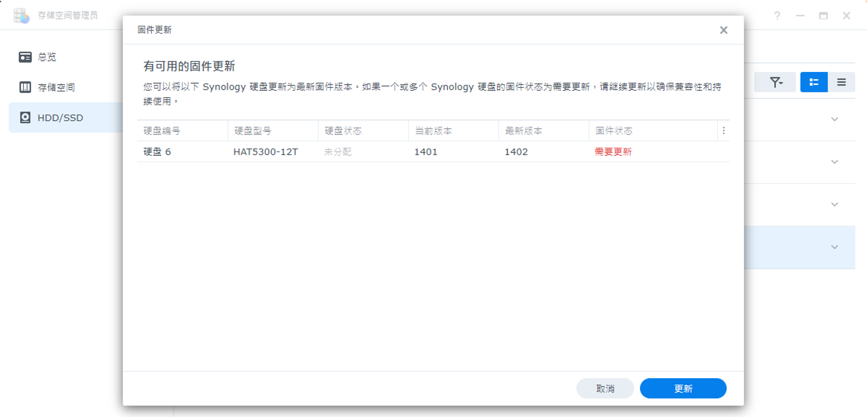Click the latest version 1402
Screen dimensions: 868x418
[x=516, y=152]
